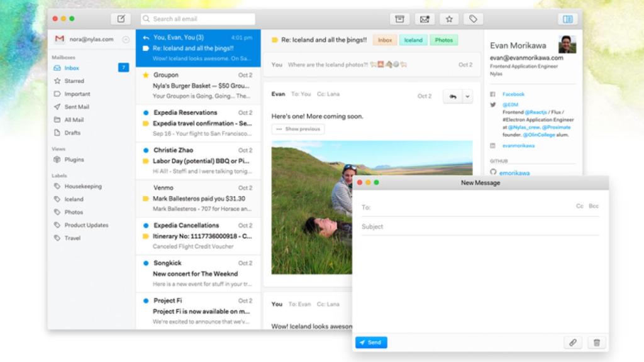Click the tag label icon in the toolbar
This screenshot has height=362, width=644.
(x=474, y=19)
